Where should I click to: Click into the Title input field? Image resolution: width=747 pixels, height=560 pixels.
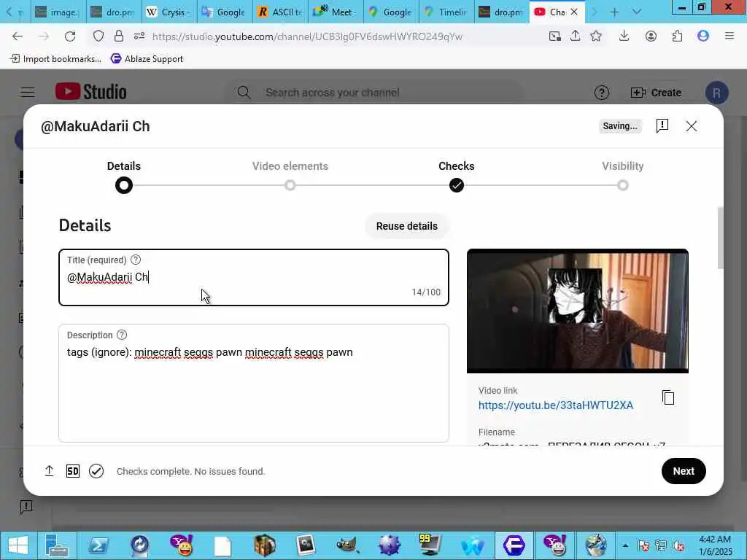click(x=254, y=277)
